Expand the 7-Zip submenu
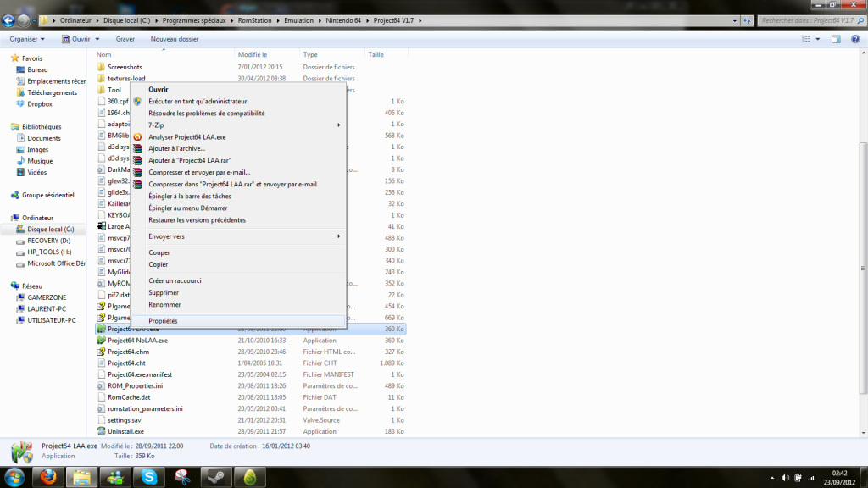 pyautogui.click(x=238, y=125)
